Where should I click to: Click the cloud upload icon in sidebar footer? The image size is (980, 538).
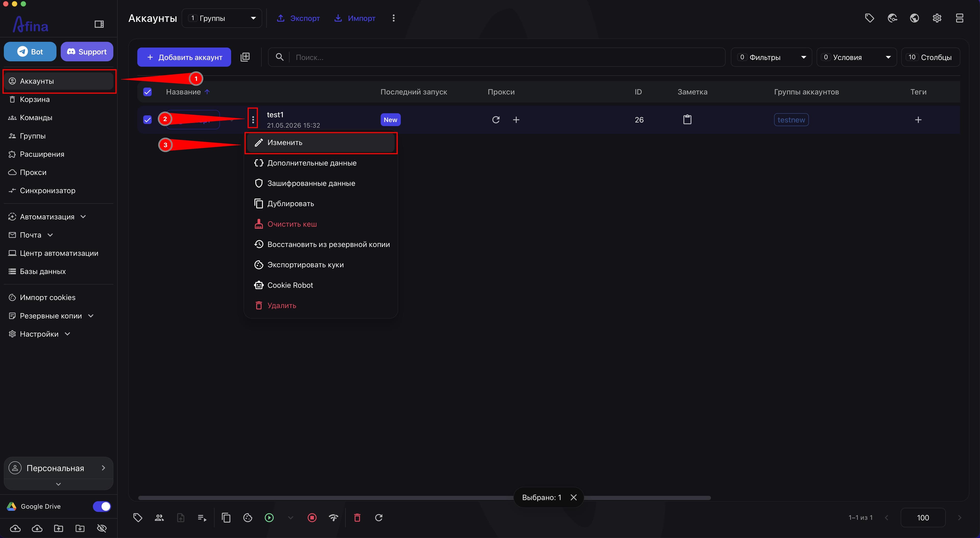pos(15,529)
